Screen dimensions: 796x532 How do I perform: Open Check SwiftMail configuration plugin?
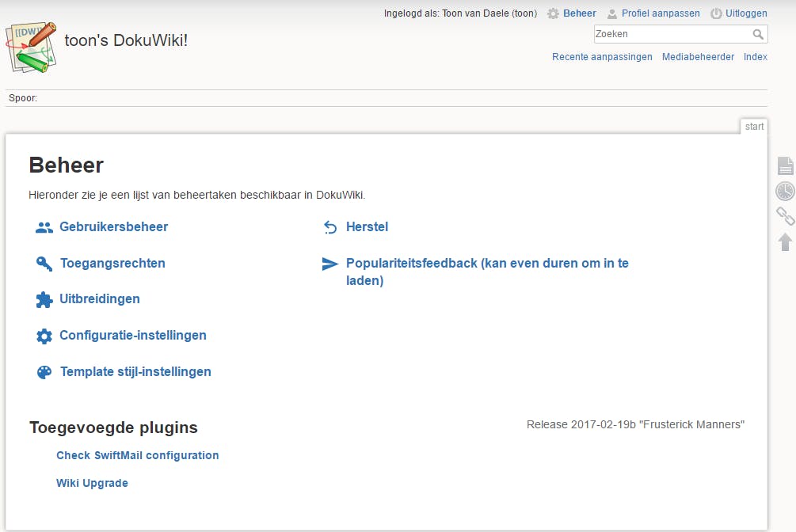coord(138,455)
